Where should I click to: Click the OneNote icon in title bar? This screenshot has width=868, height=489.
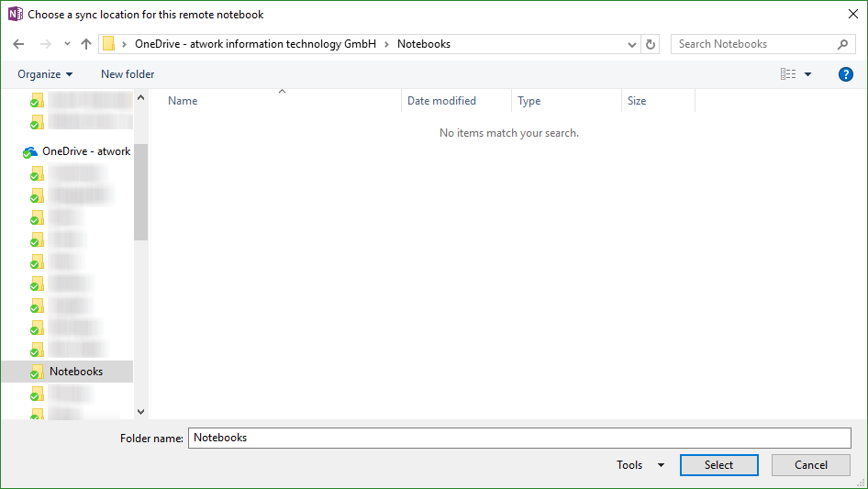(x=15, y=14)
